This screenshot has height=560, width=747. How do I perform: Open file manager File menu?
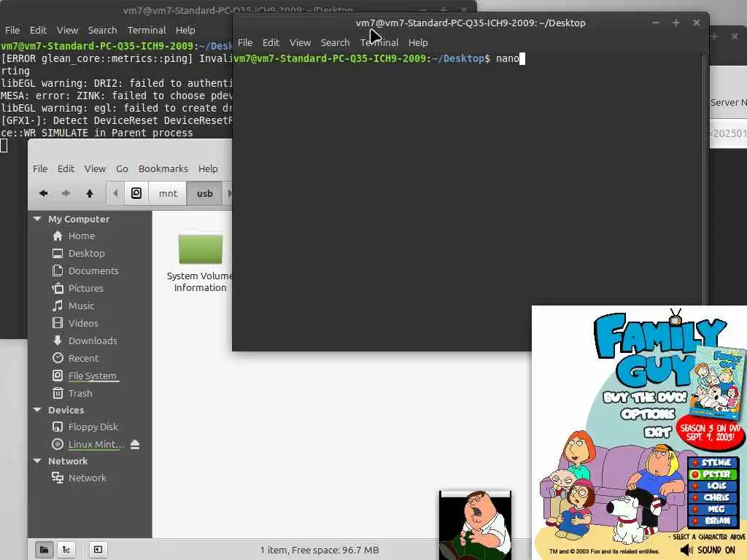pos(40,168)
